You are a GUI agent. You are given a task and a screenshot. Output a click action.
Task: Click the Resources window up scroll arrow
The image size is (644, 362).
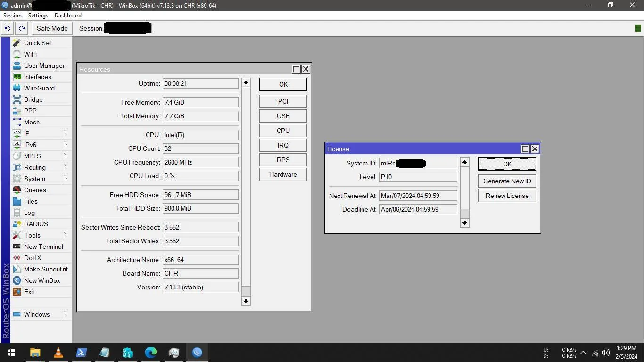[246, 82]
